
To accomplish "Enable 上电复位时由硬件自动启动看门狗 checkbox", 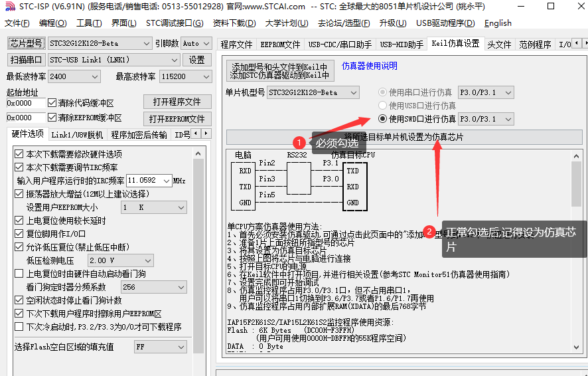I will pos(19,274).
